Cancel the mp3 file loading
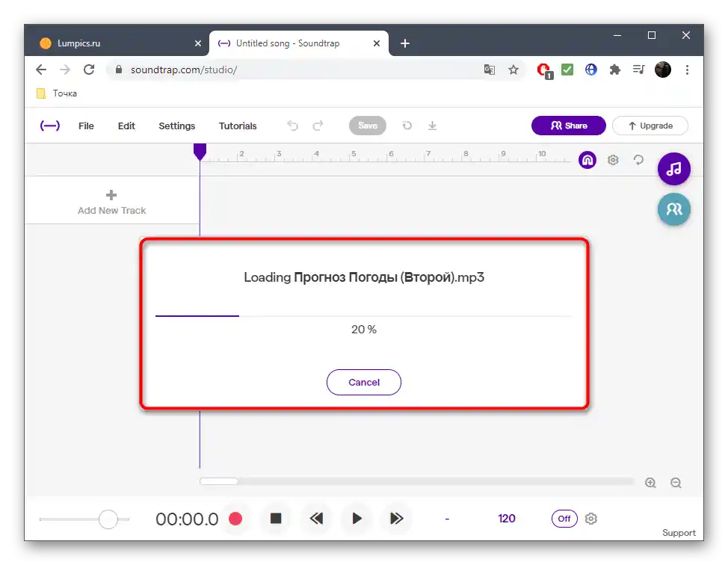The height and width of the screenshot is (565, 728). point(364,382)
